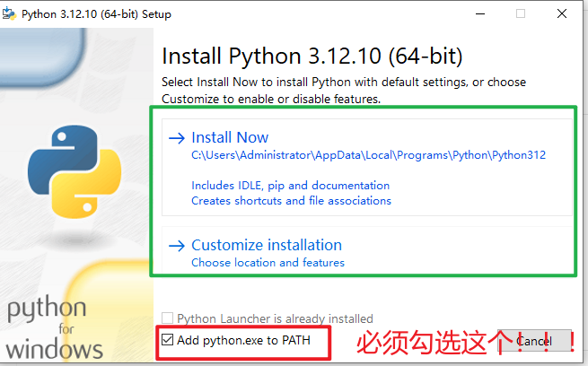Click the disabled maximize button
Image resolution: width=588 pixels, height=366 pixels.
pos(521,13)
